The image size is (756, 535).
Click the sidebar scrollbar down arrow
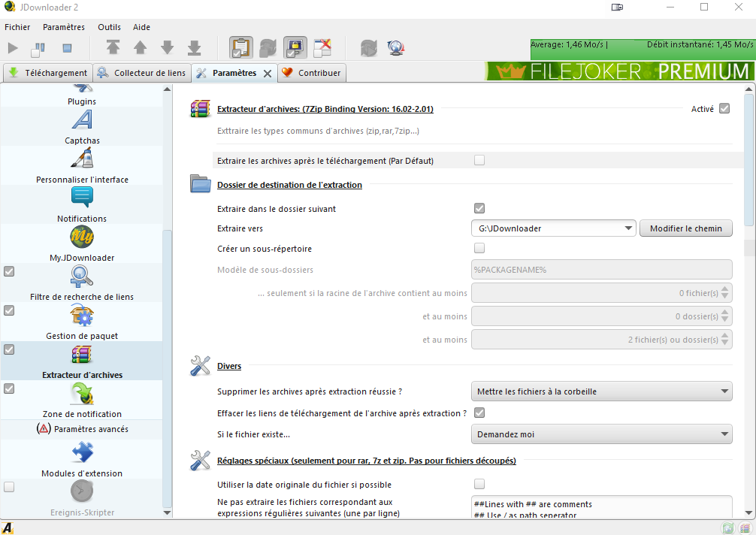tap(168, 512)
